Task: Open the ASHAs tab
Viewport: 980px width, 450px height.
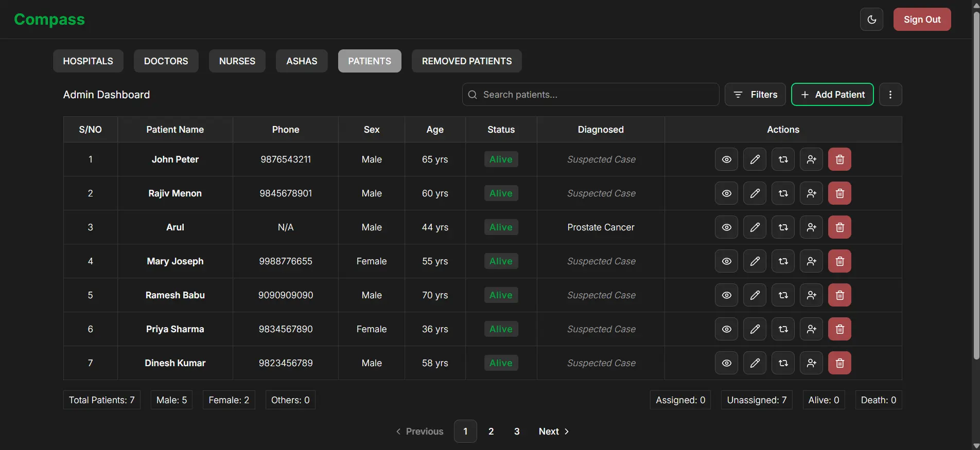Action: tap(302, 61)
